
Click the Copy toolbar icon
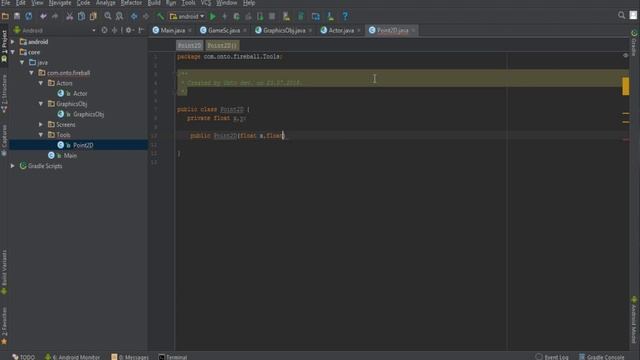pyautogui.click(x=82, y=16)
